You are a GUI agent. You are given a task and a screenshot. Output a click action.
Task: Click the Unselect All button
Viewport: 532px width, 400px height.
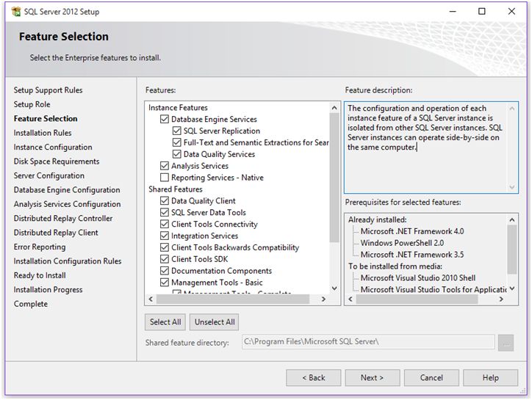[215, 322]
